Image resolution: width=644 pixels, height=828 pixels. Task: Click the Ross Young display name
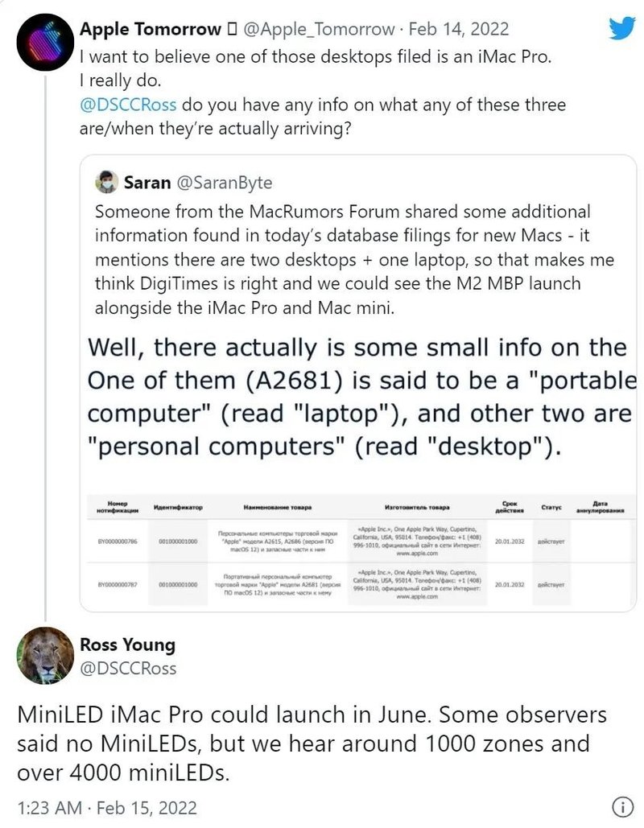click(127, 645)
